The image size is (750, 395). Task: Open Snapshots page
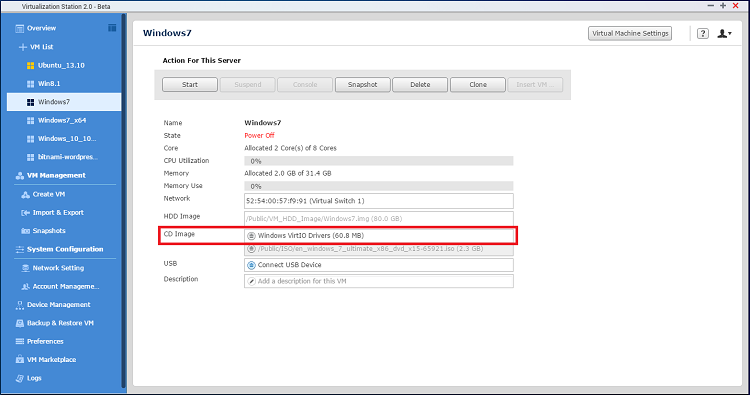[x=49, y=230]
